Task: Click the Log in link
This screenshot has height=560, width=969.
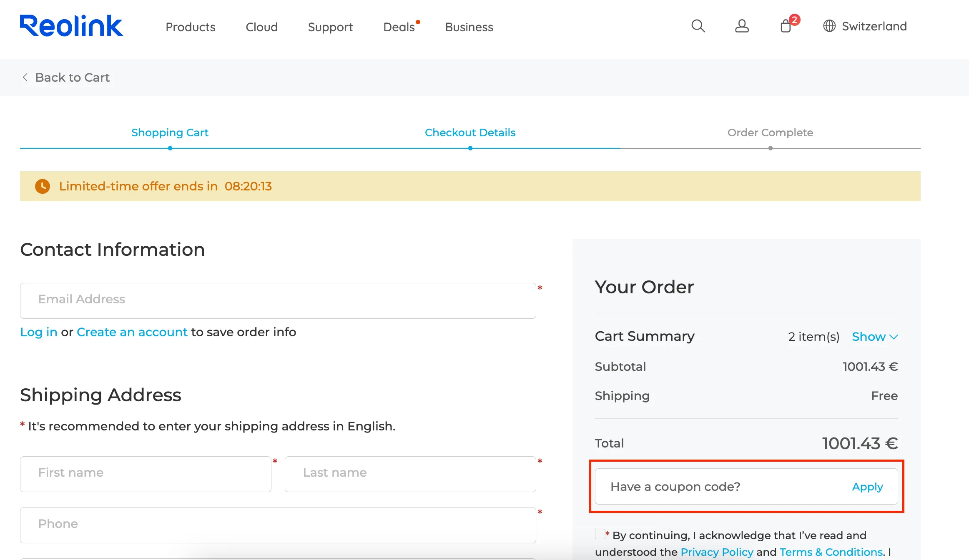Action: tap(38, 332)
